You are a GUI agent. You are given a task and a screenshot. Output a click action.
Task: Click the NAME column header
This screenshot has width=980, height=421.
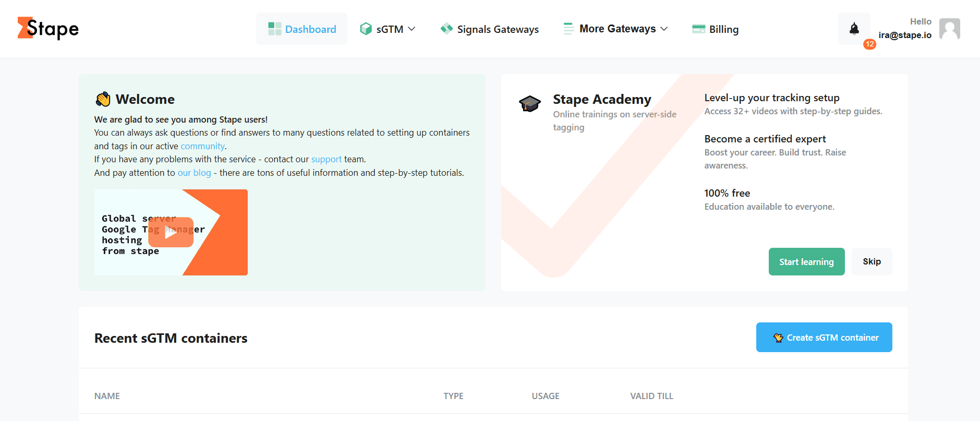tap(107, 396)
